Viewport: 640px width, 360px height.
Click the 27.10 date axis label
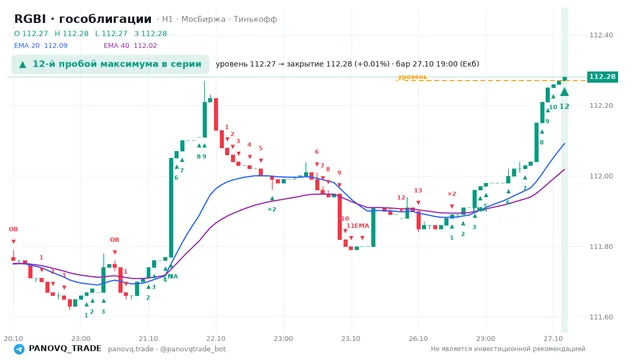tap(553, 339)
